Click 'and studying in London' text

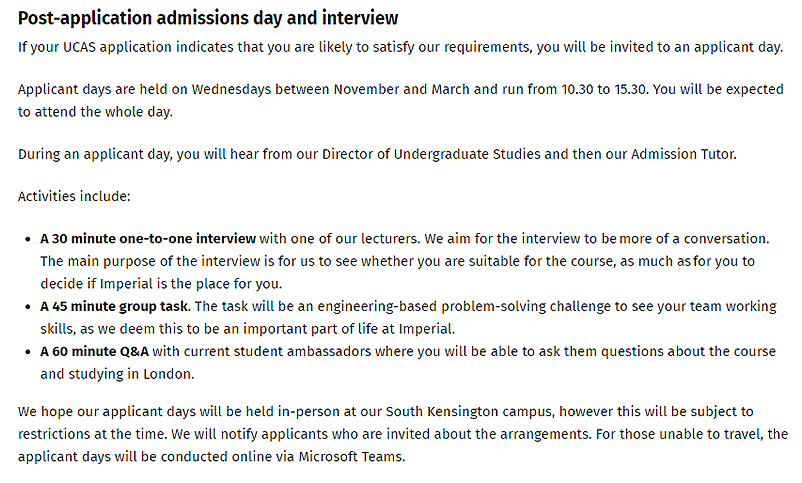click(x=114, y=374)
